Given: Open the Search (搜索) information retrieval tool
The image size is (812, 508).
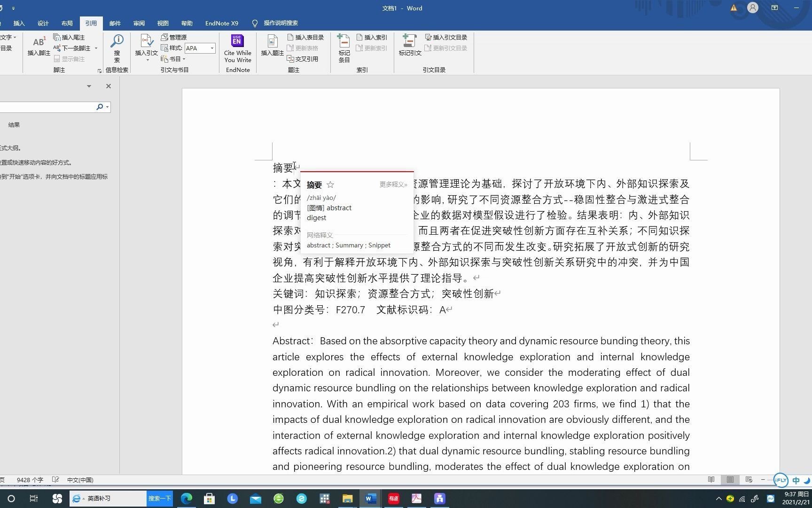Looking at the screenshot, I should pos(117,48).
